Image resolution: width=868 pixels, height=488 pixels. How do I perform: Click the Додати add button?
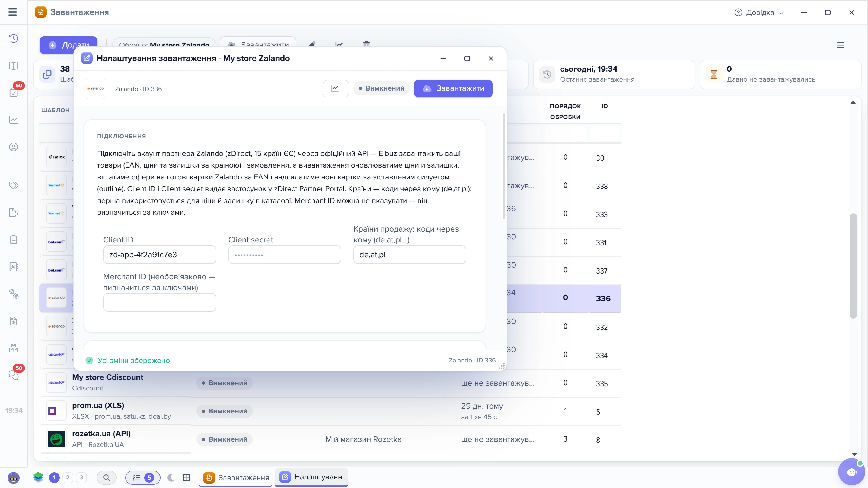point(68,45)
